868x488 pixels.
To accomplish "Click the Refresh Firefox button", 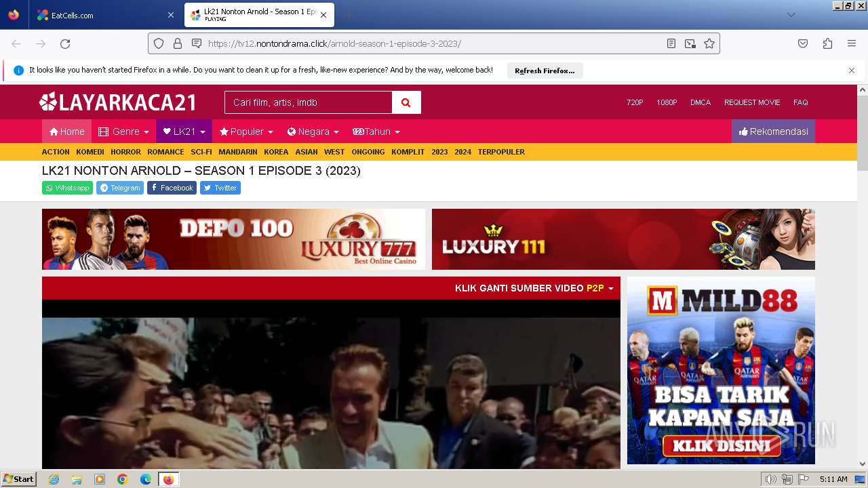I will tap(545, 70).
